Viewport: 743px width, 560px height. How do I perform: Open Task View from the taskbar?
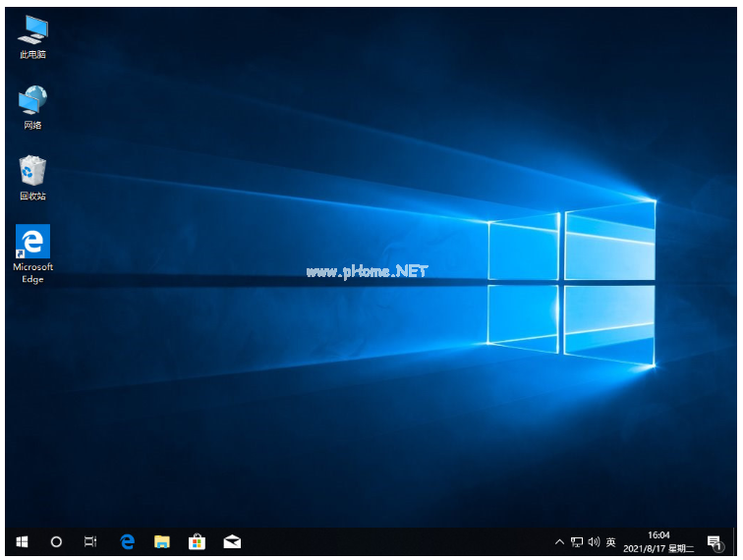(x=90, y=541)
